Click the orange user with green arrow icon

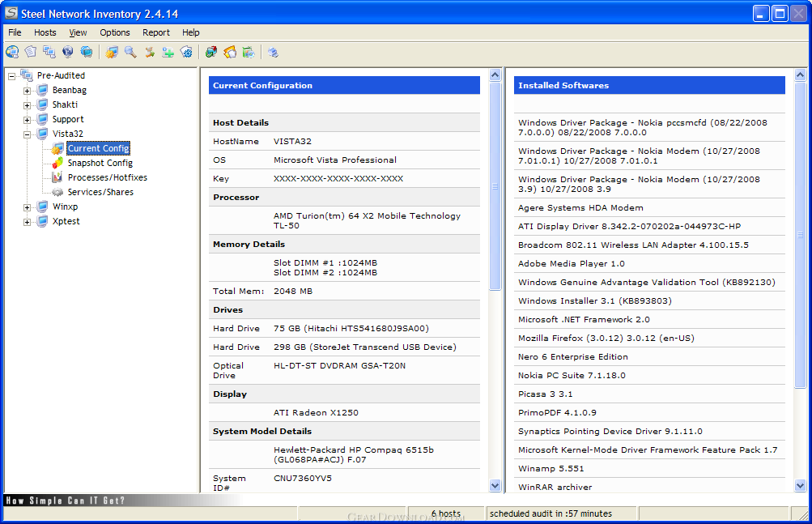point(149,52)
